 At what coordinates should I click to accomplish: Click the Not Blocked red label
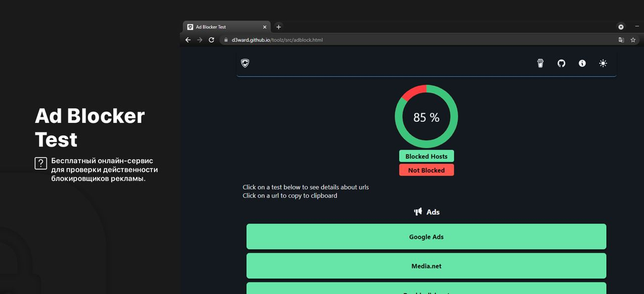pos(427,170)
